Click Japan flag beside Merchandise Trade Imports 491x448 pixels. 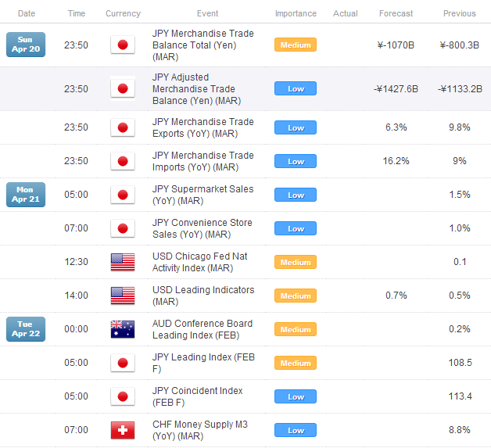tap(123, 161)
